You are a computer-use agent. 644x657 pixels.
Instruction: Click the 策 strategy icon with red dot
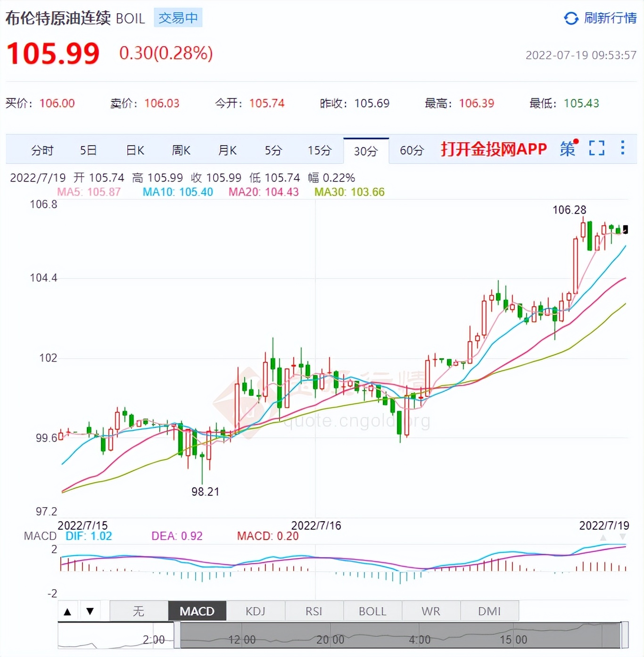coord(569,148)
